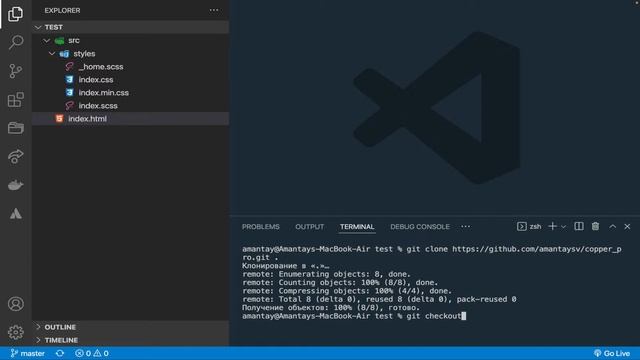Click the zsh terminal label
Screen dimensions: 640x360
click(535, 227)
